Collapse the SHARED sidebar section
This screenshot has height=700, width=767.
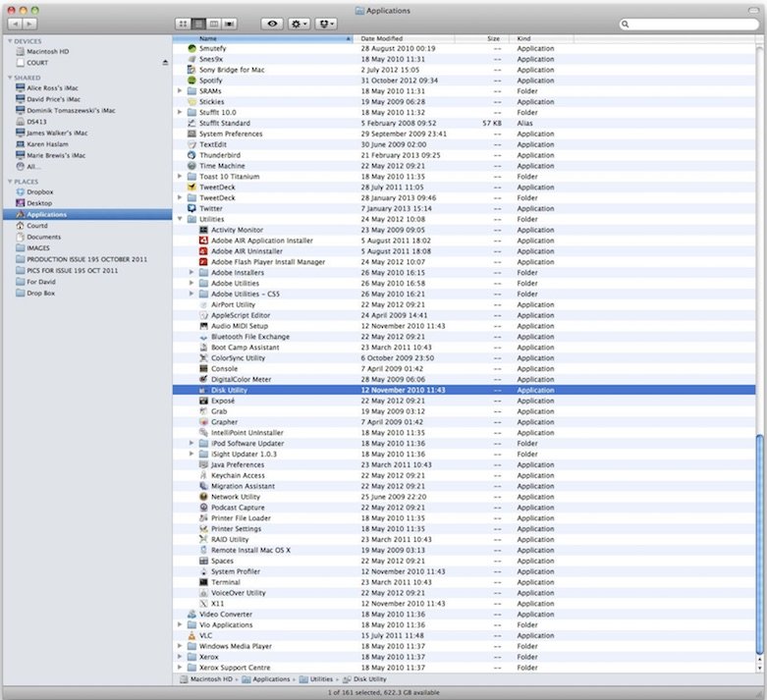click(x=10, y=78)
